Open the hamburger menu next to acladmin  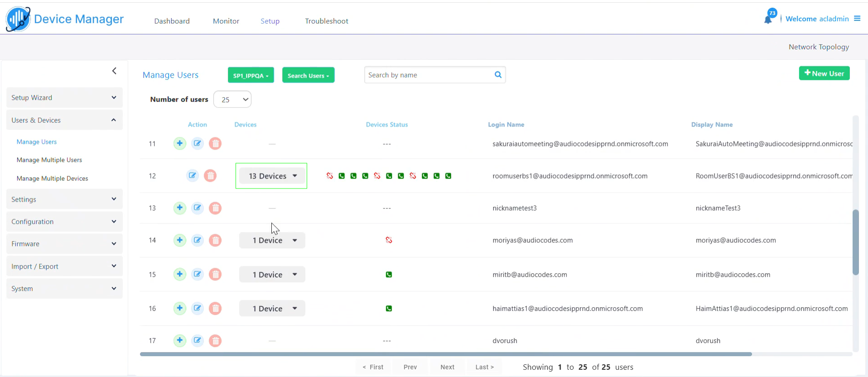point(857,19)
